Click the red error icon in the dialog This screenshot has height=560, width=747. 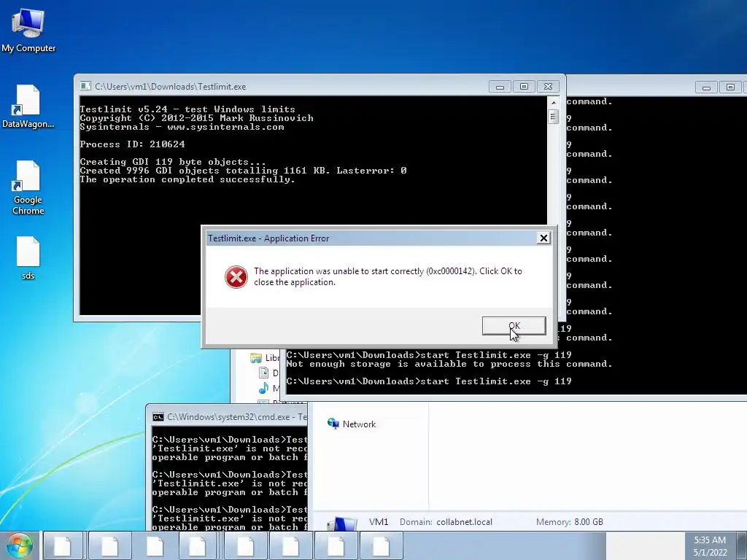[236, 276]
